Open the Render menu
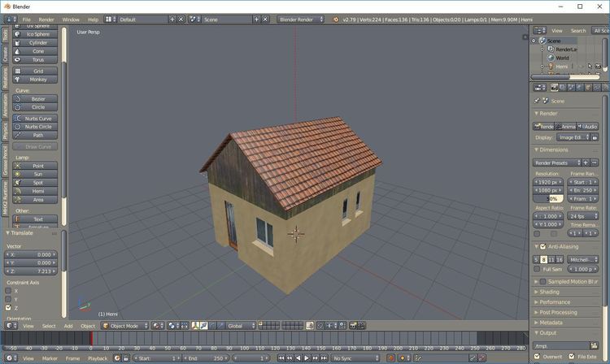 (46, 19)
